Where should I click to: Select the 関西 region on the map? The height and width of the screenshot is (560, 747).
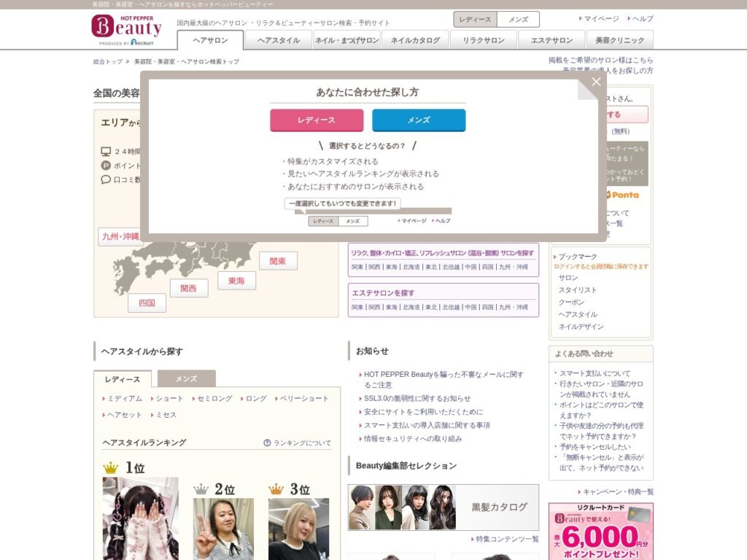click(188, 288)
